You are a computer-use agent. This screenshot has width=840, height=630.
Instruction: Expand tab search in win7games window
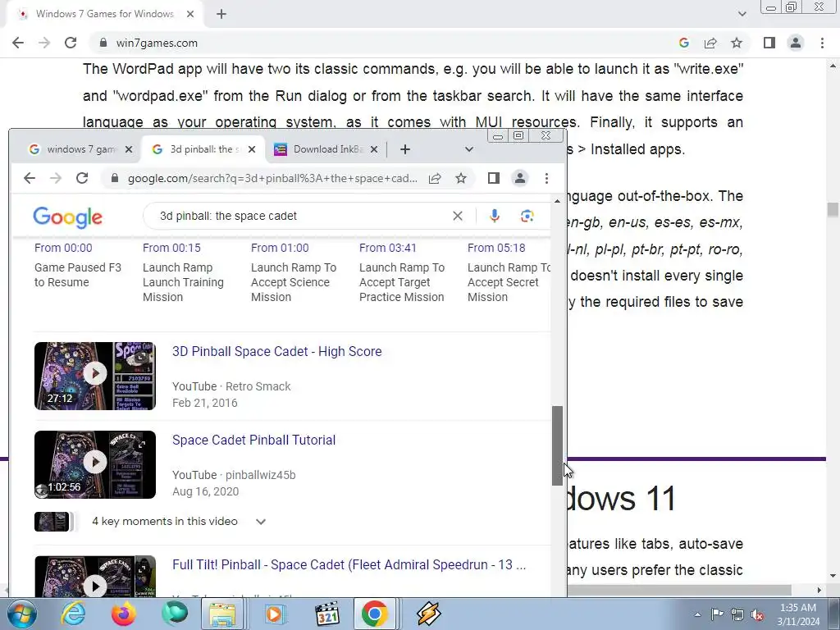pyautogui.click(x=742, y=14)
